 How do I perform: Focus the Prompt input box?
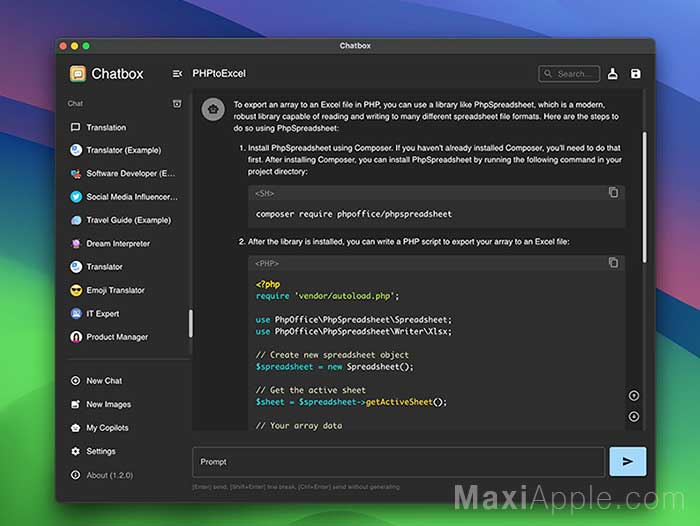coord(399,462)
